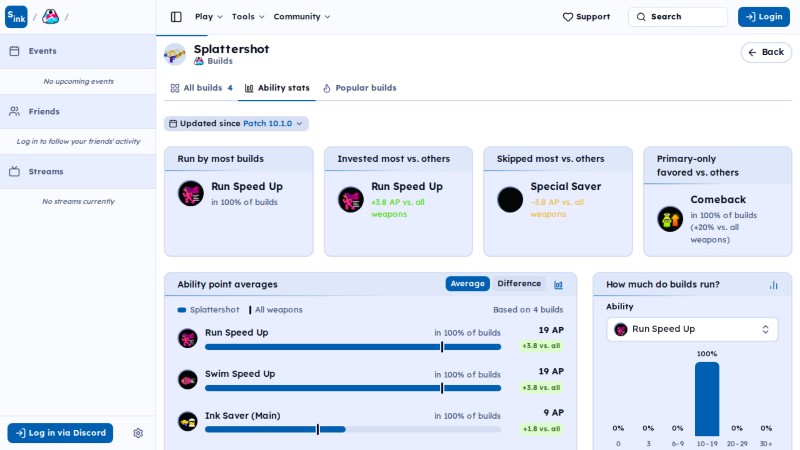
Task: Open the Splatoon 3 game icon breadcrumb
Action: coord(50,17)
